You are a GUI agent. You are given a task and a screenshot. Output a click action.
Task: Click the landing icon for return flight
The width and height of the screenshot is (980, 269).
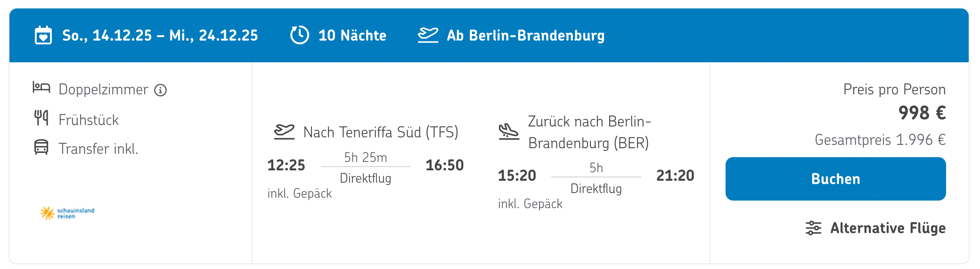(x=509, y=131)
